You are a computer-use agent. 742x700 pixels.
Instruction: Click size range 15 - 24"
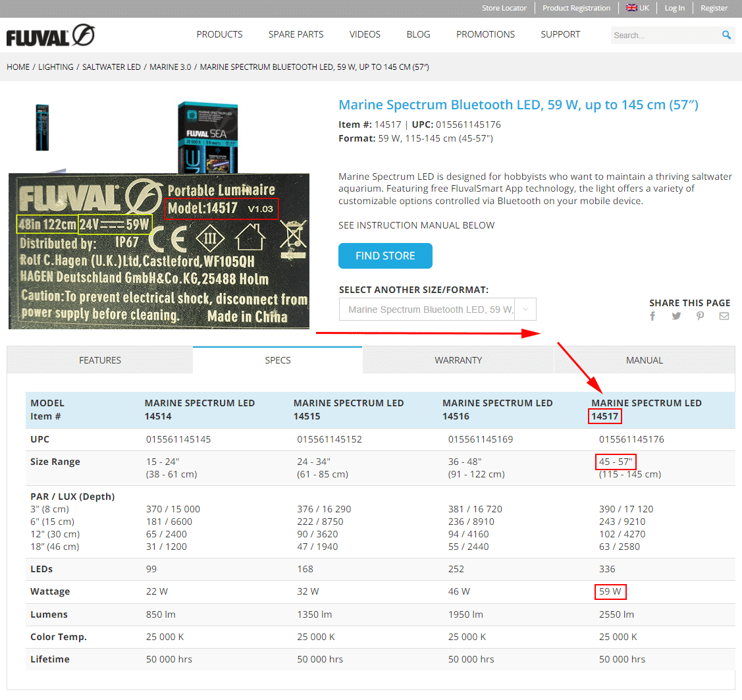coord(163,462)
